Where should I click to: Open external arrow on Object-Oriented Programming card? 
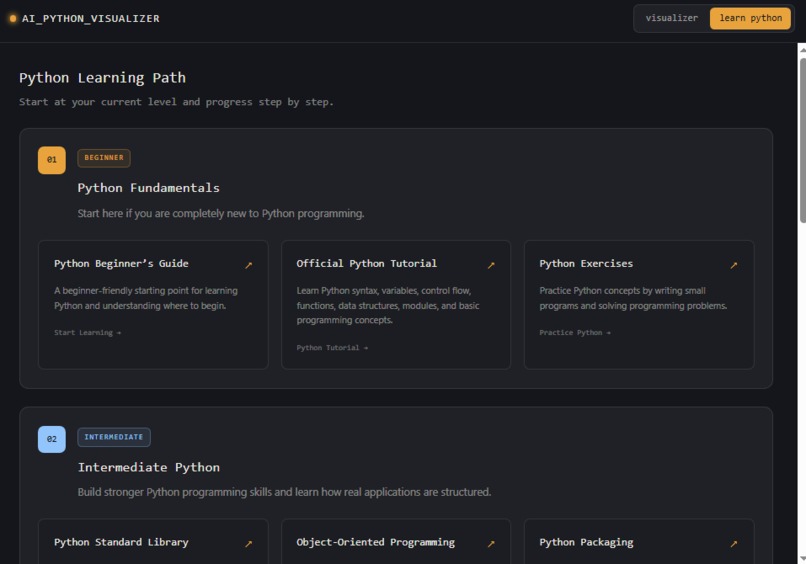(491, 544)
